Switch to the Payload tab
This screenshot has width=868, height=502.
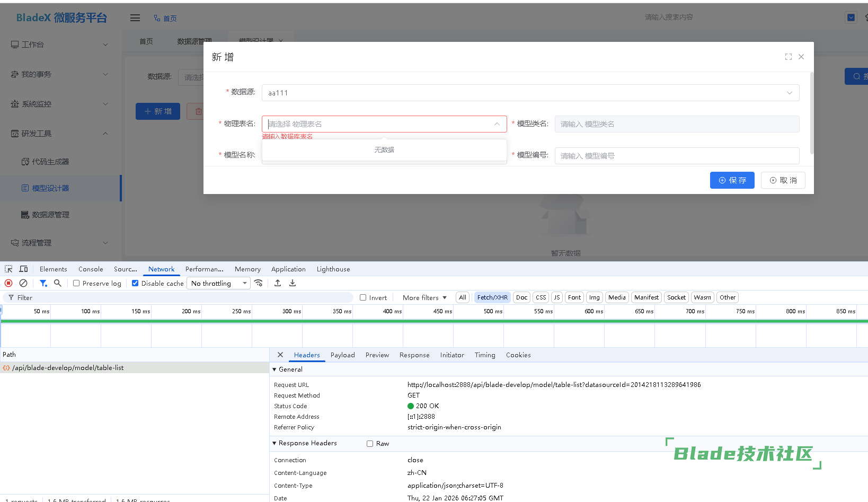point(342,355)
